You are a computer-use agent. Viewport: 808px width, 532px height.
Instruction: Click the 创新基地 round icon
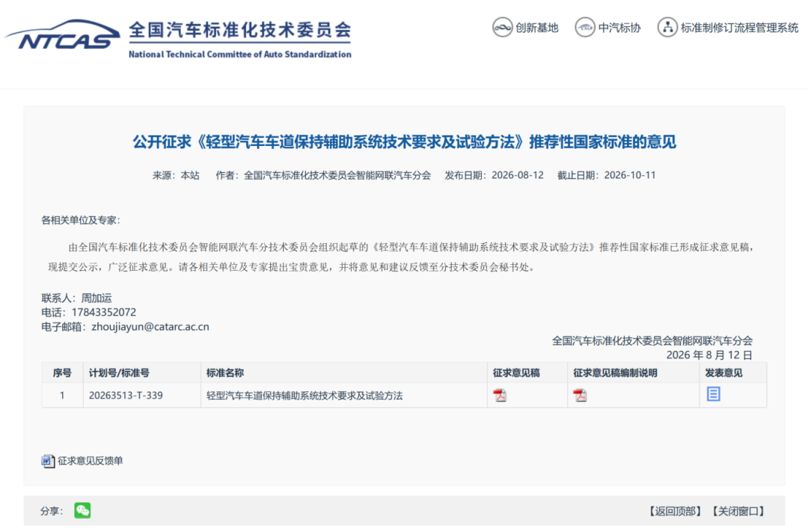(502, 28)
